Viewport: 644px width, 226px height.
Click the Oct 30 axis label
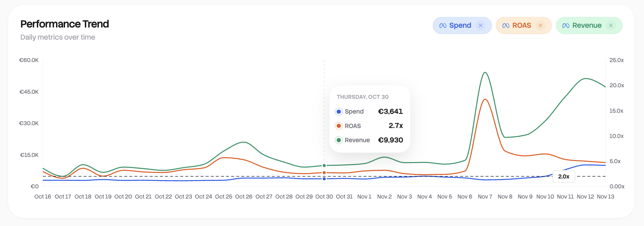(x=324, y=197)
